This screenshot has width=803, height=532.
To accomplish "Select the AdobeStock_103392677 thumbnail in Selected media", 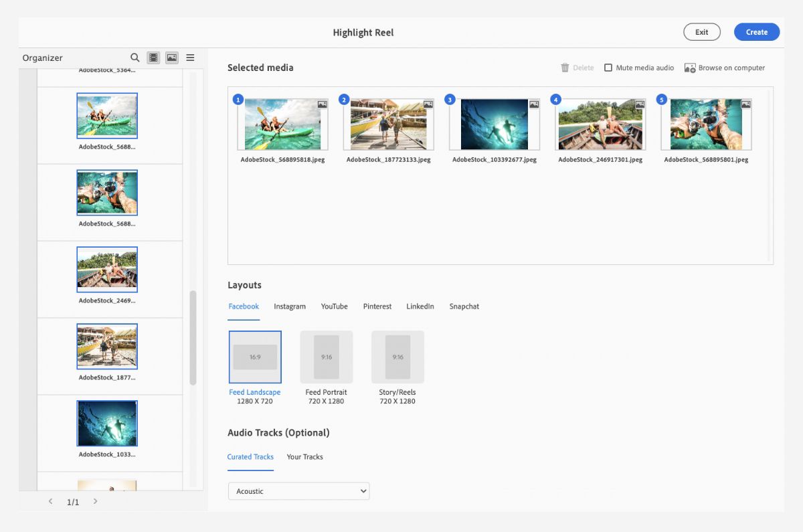I will point(494,124).
